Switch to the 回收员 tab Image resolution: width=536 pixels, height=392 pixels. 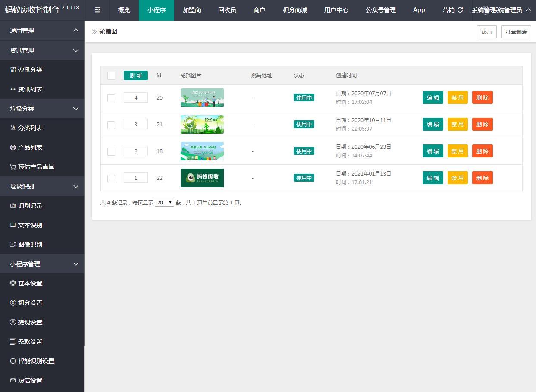click(x=227, y=10)
